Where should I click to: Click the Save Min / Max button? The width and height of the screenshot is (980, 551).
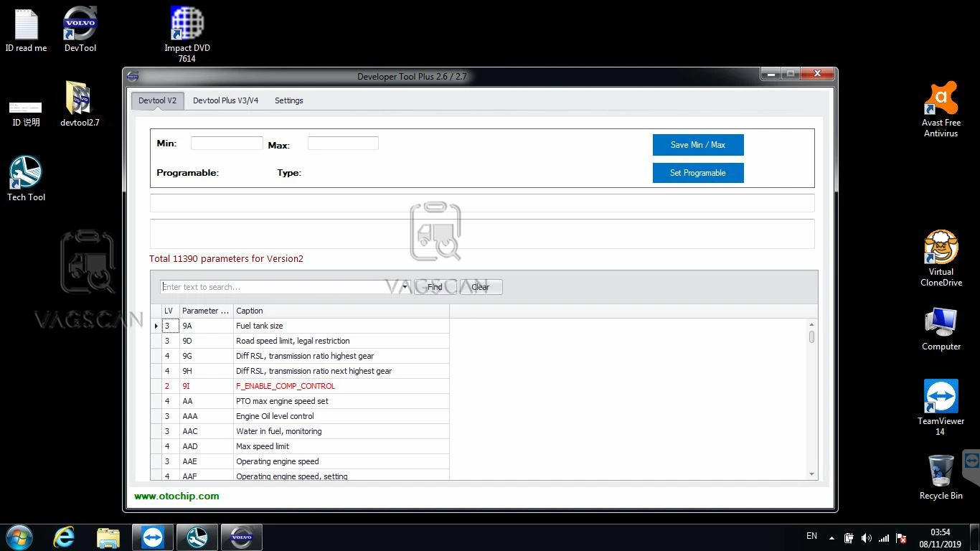click(x=698, y=145)
